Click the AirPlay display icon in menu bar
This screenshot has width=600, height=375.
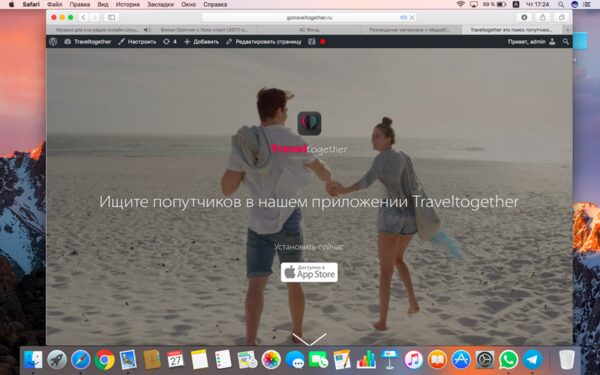click(474, 5)
